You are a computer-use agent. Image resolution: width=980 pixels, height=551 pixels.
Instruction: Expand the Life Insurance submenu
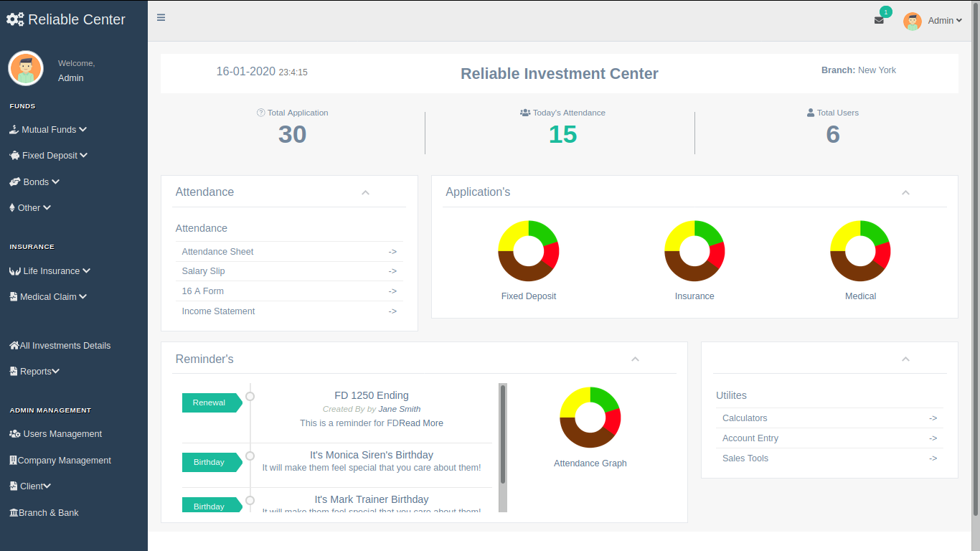87,271
